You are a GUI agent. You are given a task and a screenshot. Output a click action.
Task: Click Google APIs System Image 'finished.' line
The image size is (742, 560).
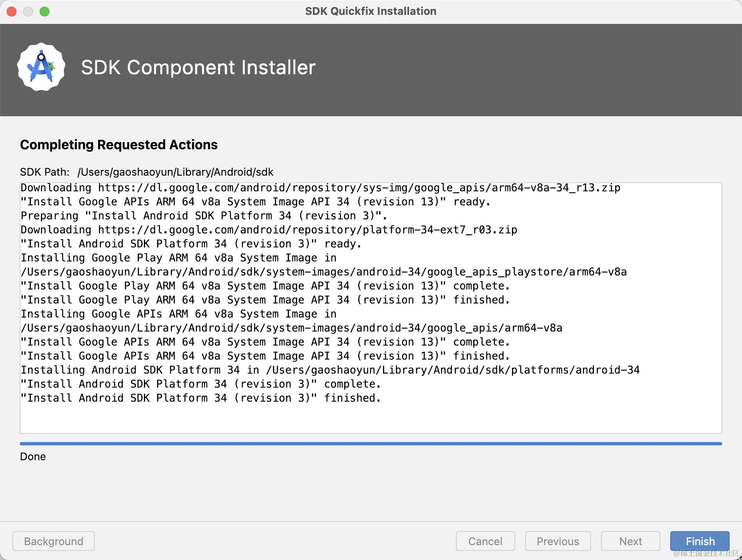coord(265,356)
